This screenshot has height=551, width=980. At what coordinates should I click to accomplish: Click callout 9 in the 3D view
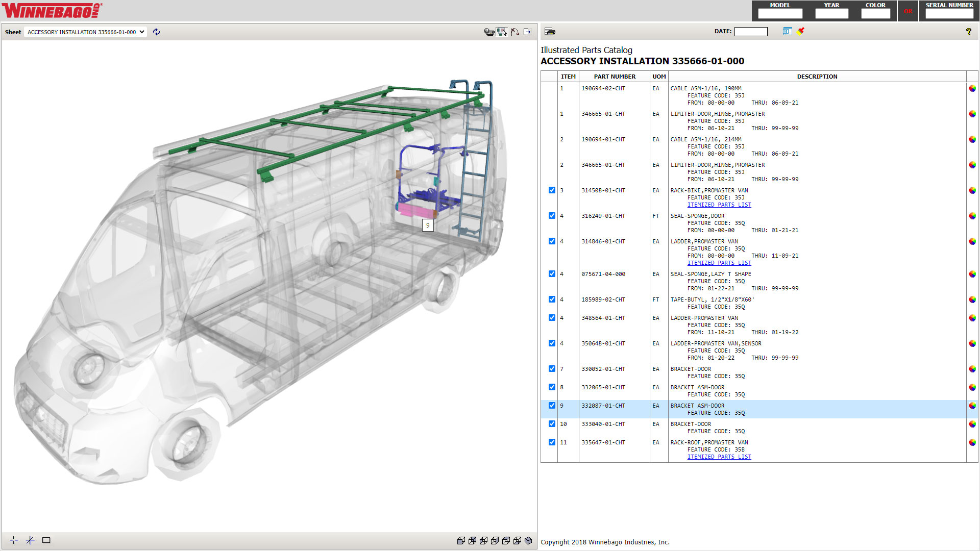428,225
